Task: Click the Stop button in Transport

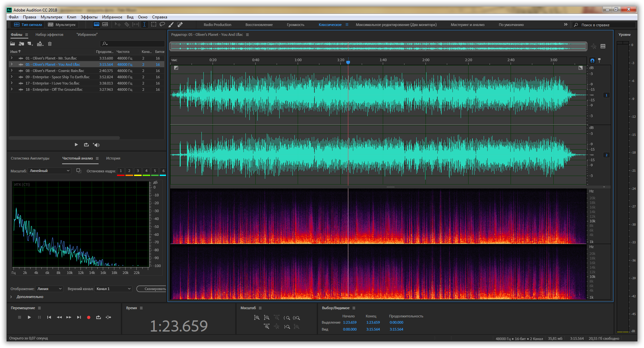Action: (x=19, y=317)
